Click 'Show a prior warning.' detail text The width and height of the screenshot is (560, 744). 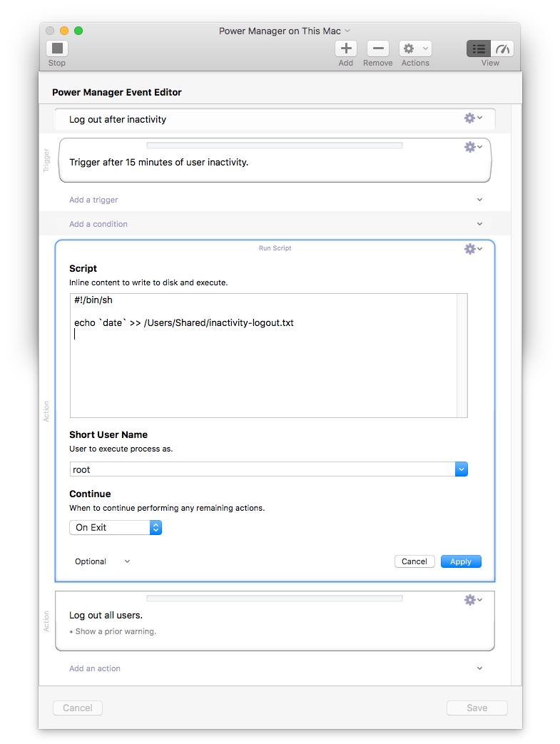[x=116, y=631]
